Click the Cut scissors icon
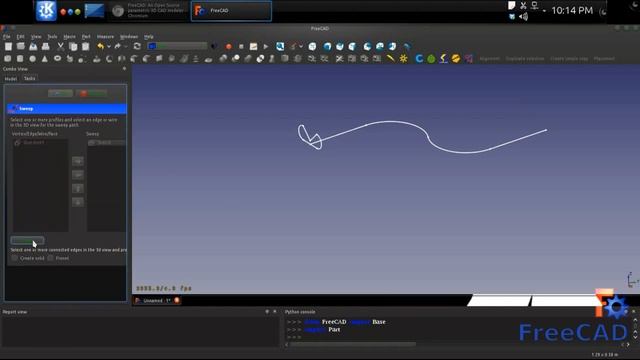This screenshot has height=360, width=640. coord(60,47)
